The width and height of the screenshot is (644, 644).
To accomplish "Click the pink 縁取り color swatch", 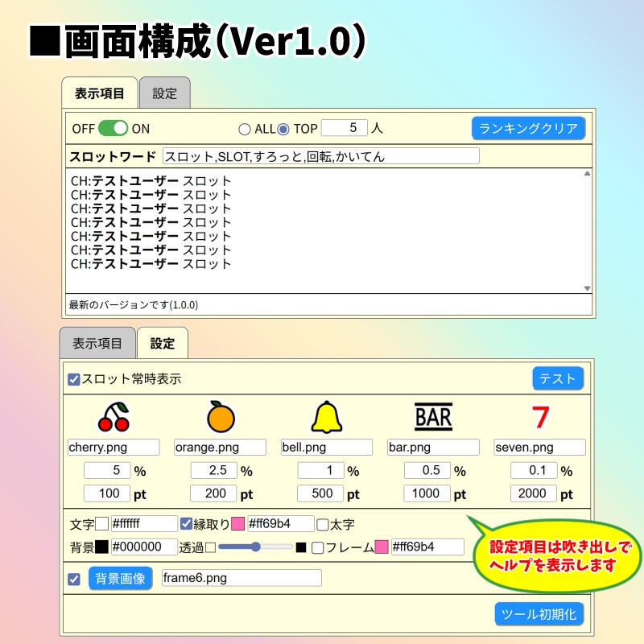I will tap(237, 522).
